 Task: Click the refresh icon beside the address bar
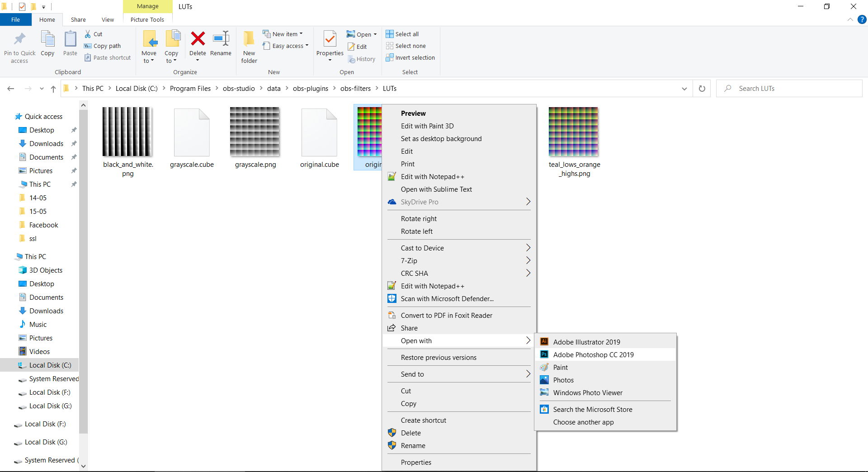[702, 88]
